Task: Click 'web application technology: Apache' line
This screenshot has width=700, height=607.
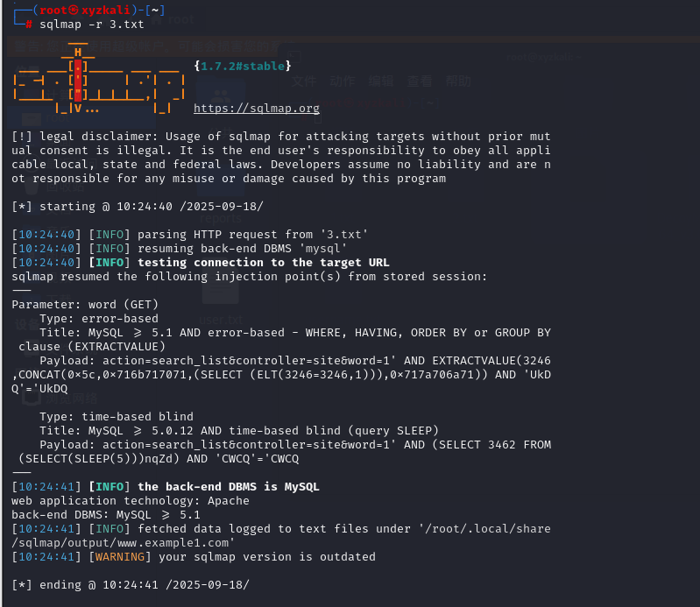Action: coord(131,500)
